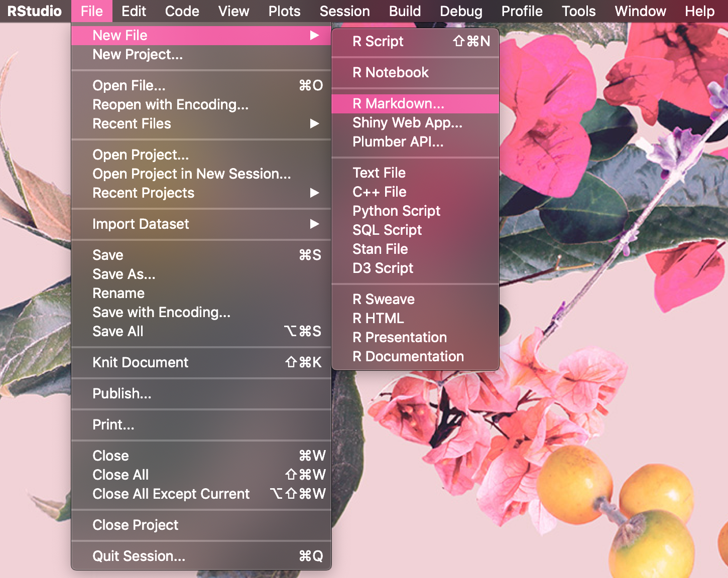Choose Save with Encoding...
Screen dimensions: 728x578
click(x=201, y=312)
